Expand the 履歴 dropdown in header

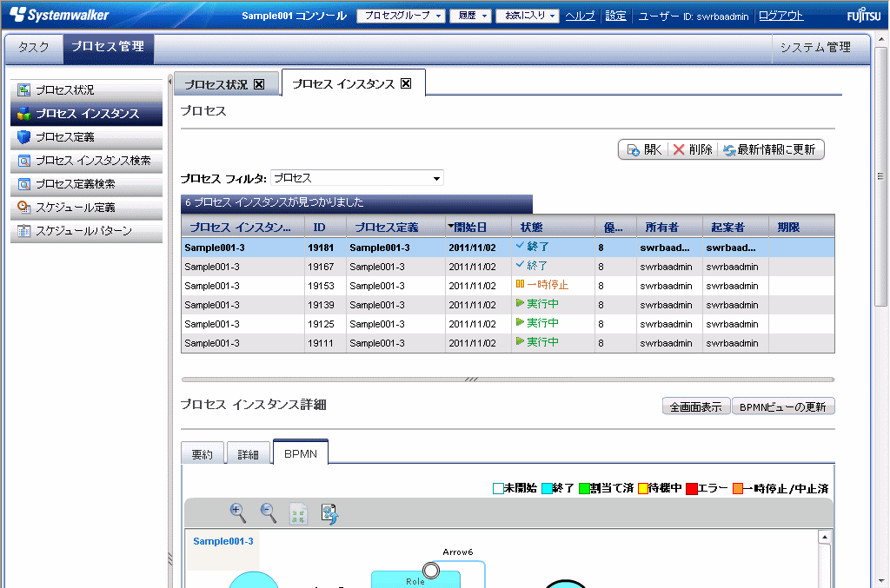coord(472,16)
